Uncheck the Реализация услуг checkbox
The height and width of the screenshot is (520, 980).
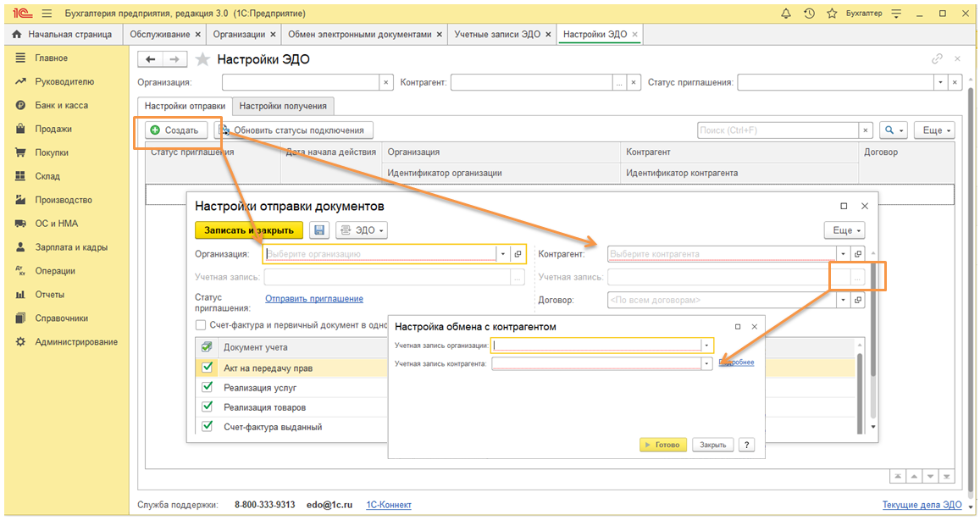tap(207, 387)
